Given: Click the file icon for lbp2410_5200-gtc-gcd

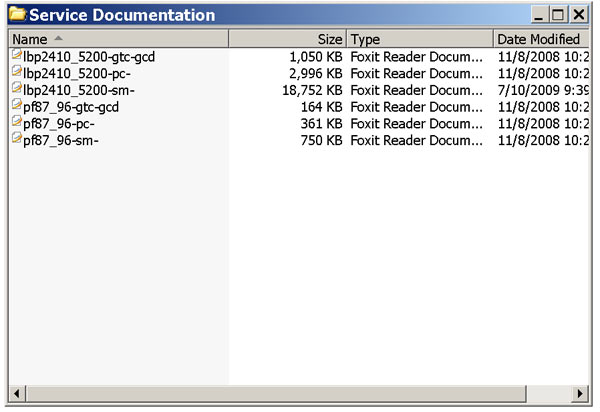Looking at the screenshot, I should tap(16, 55).
